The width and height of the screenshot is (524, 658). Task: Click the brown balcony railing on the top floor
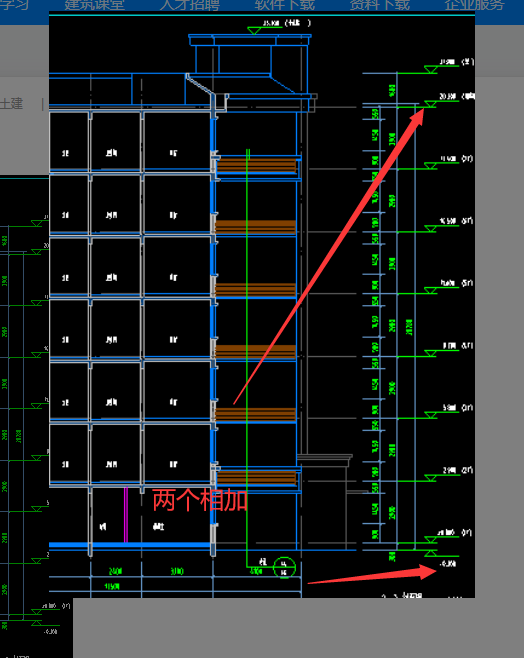(256, 166)
